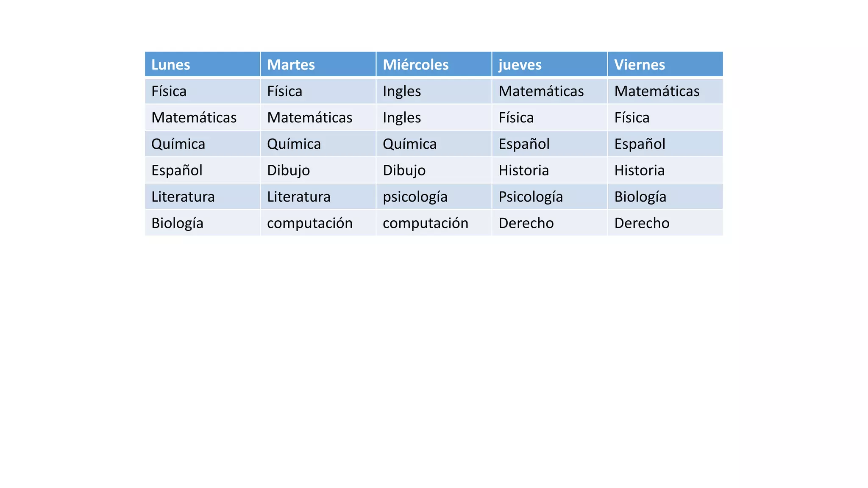Click Derecho cell under Viernes
Screen dimensions: 868x488
[642, 223]
